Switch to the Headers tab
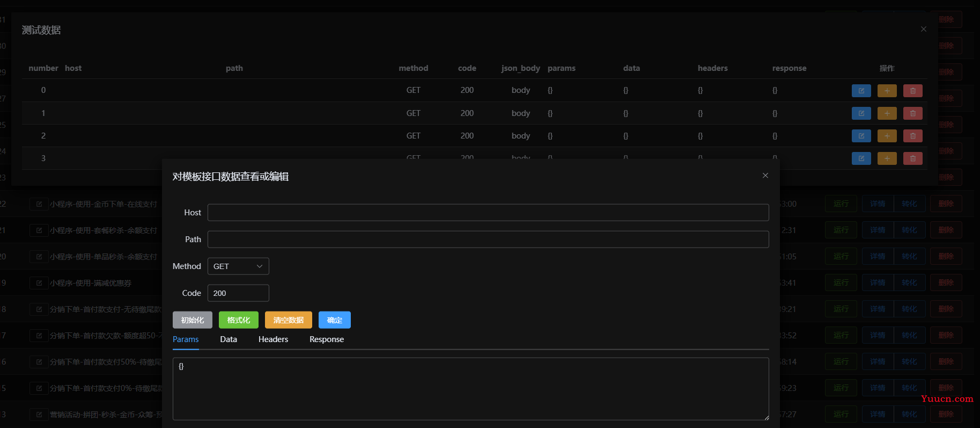The height and width of the screenshot is (428, 980). pyautogui.click(x=273, y=339)
